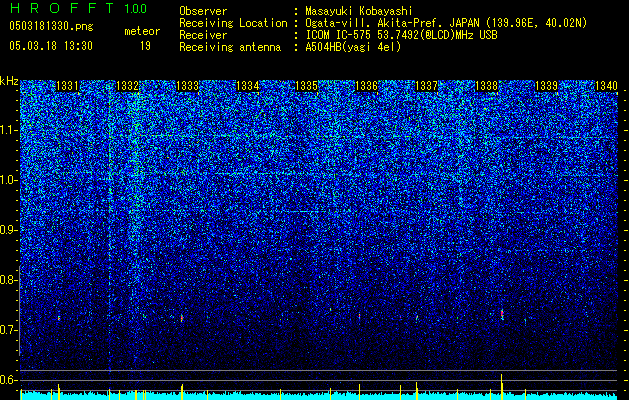
Task: Click the "Receiving Location" label
Action: [x=233, y=23]
